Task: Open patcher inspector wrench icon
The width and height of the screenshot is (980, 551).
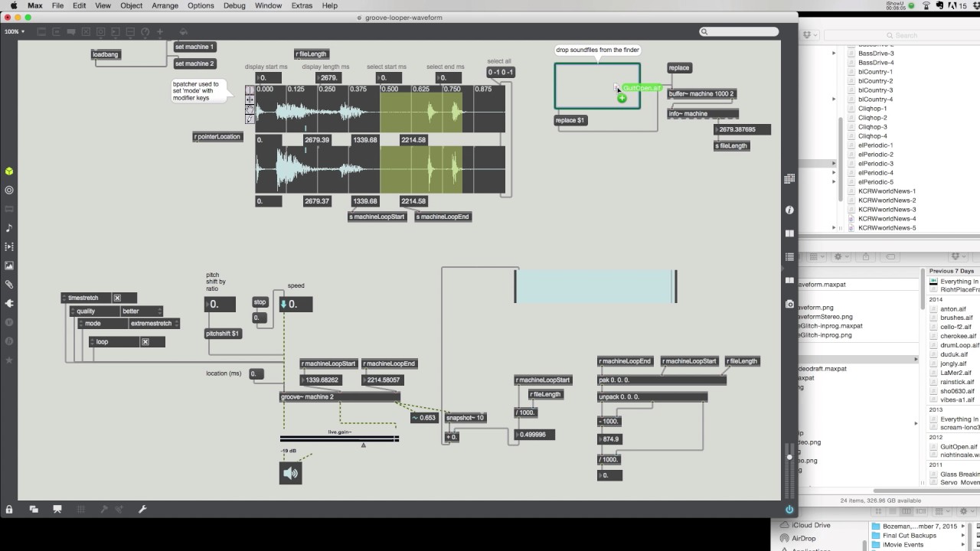Action: coord(142,509)
